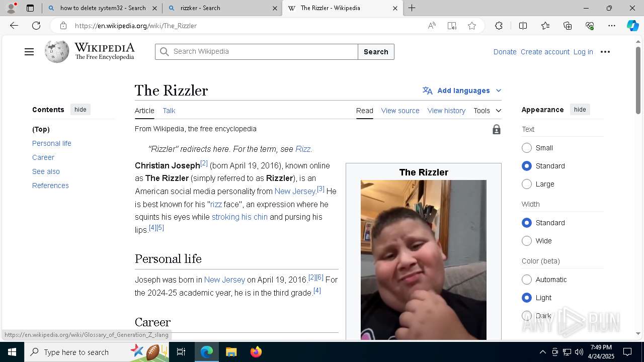644x362 pixels.
Task: Jump to See also in Contents
Action: pyautogui.click(x=46, y=171)
